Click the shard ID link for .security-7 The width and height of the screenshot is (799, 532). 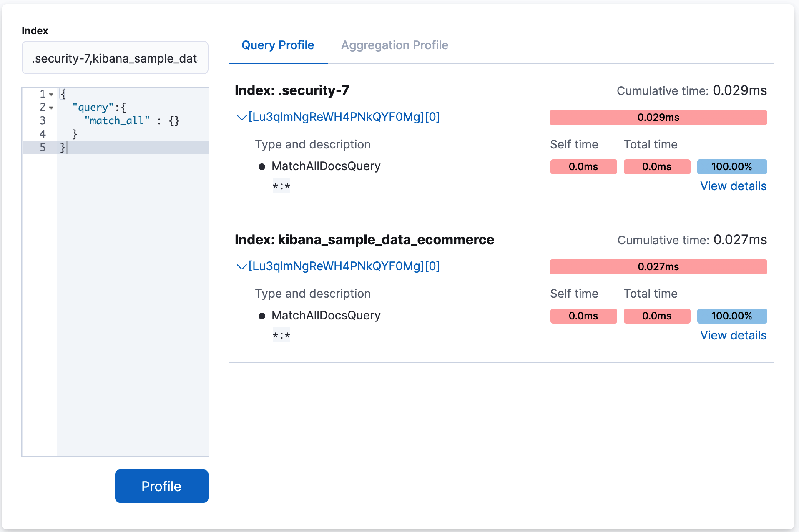[344, 117]
